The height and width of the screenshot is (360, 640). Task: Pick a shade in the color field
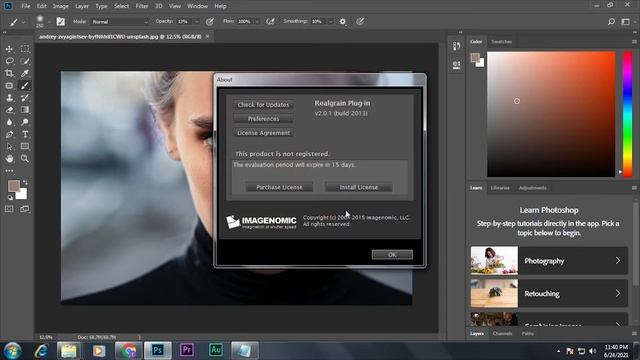click(551, 114)
